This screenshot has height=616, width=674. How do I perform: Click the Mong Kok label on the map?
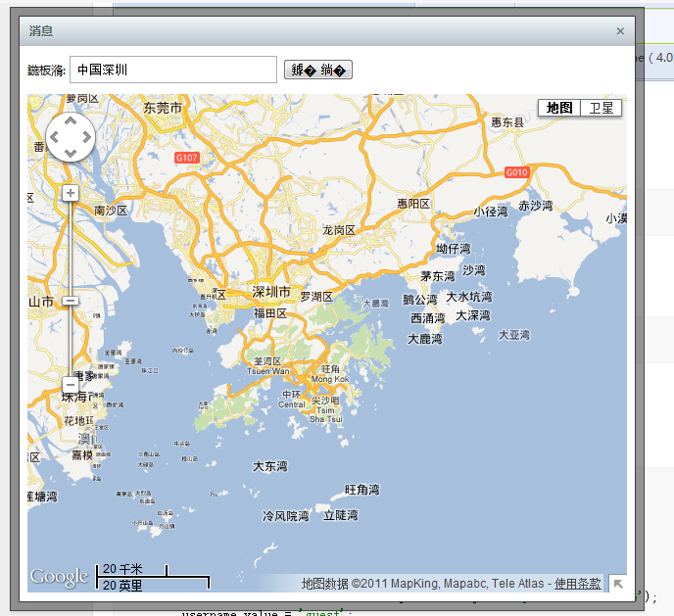(x=330, y=379)
